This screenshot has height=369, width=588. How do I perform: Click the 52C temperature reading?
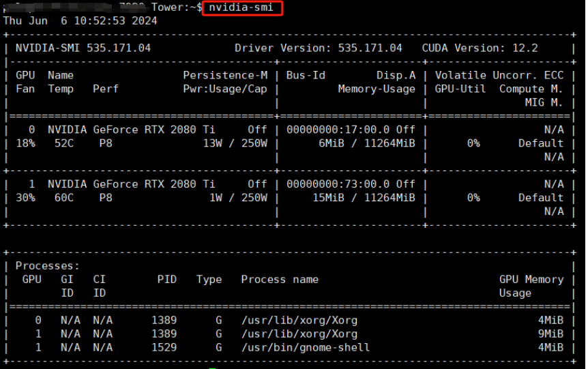point(64,143)
